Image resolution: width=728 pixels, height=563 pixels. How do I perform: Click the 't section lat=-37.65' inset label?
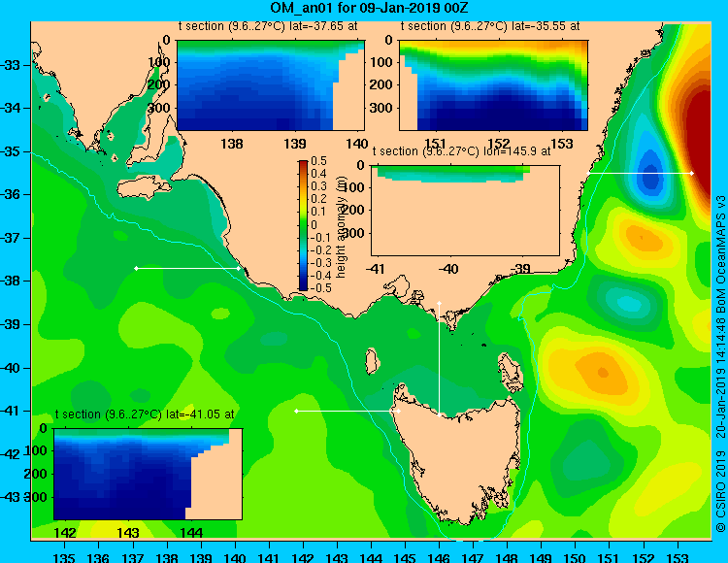pos(268,26)
